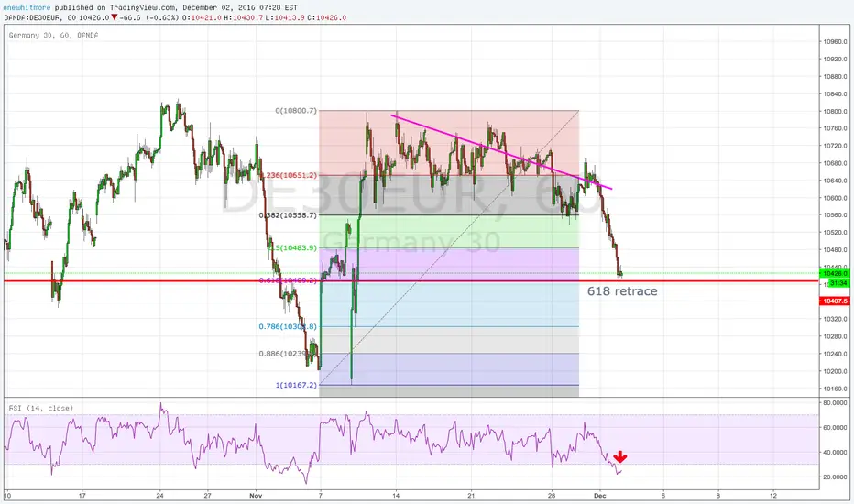This screenshot has height=504, width=854.
Task: Select the Germany 30, 60, OANDA legend
Action: click(x=53, y=35)
